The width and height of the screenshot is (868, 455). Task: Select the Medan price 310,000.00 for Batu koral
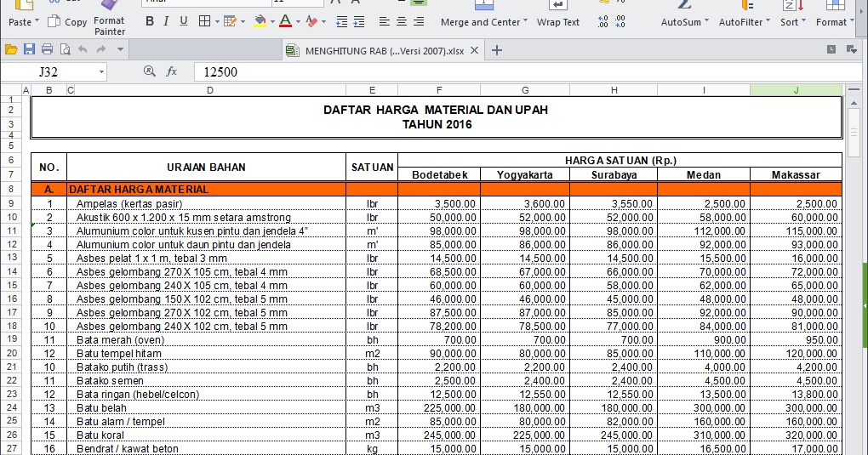click(x=704, y=435)
